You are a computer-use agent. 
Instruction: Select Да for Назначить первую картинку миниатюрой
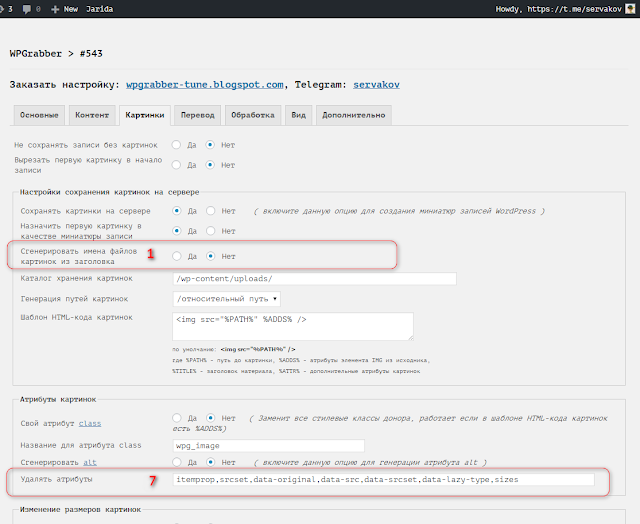click(x=177, y=231)
